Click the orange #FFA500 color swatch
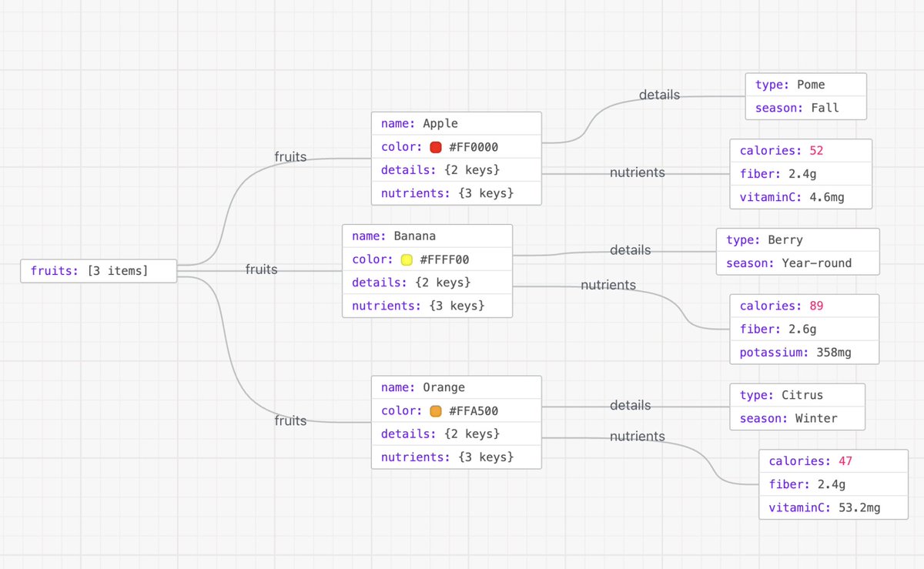Image resolution: width=924 pixels, height=569 pixels. point(435,411)
